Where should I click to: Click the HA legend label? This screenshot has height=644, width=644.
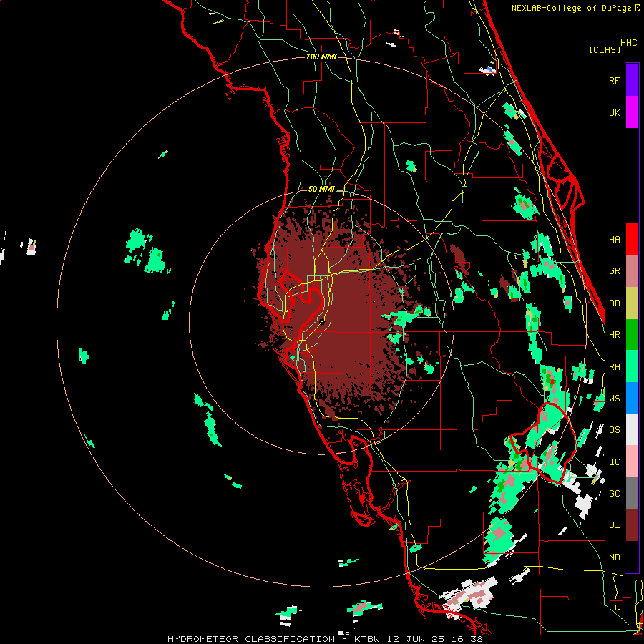click(x=614, y=239)
